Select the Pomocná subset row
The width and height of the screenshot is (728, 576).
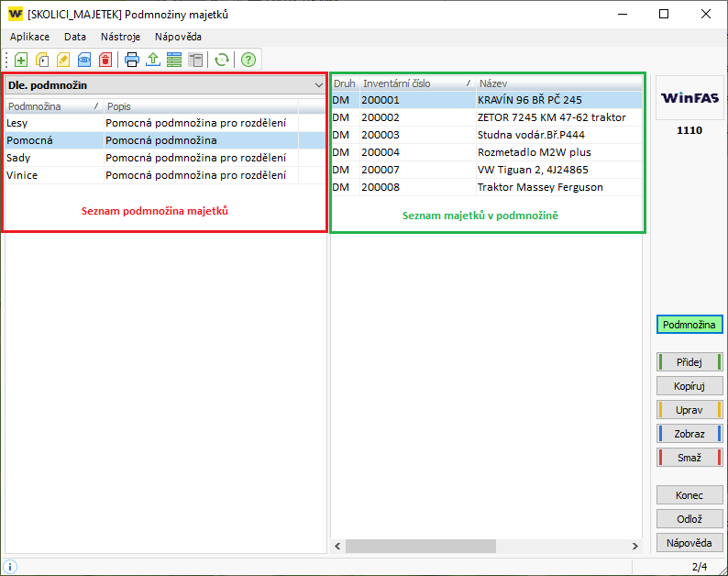165,140
